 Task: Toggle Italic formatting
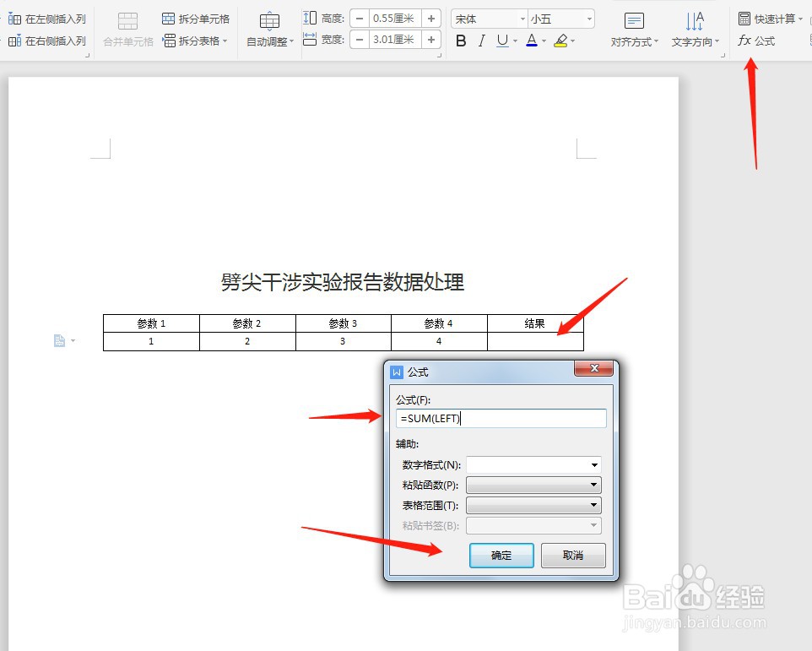pyautogui.click(x=482, y=41)
